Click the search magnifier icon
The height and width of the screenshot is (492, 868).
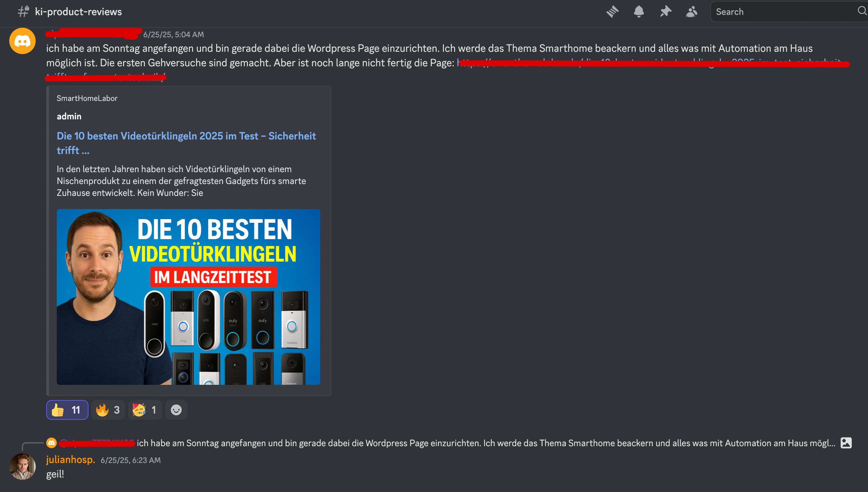point(862,11)
